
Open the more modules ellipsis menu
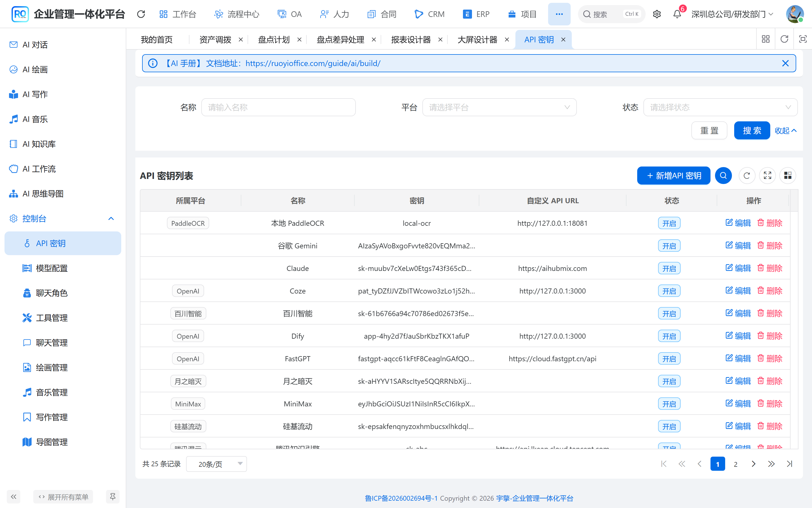[x=559, y=14]
